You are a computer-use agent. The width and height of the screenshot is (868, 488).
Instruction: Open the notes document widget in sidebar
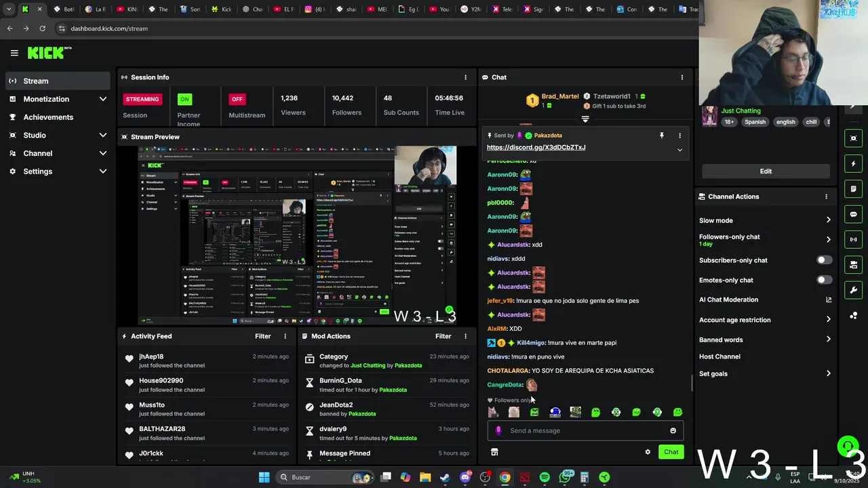click(853, 188)
